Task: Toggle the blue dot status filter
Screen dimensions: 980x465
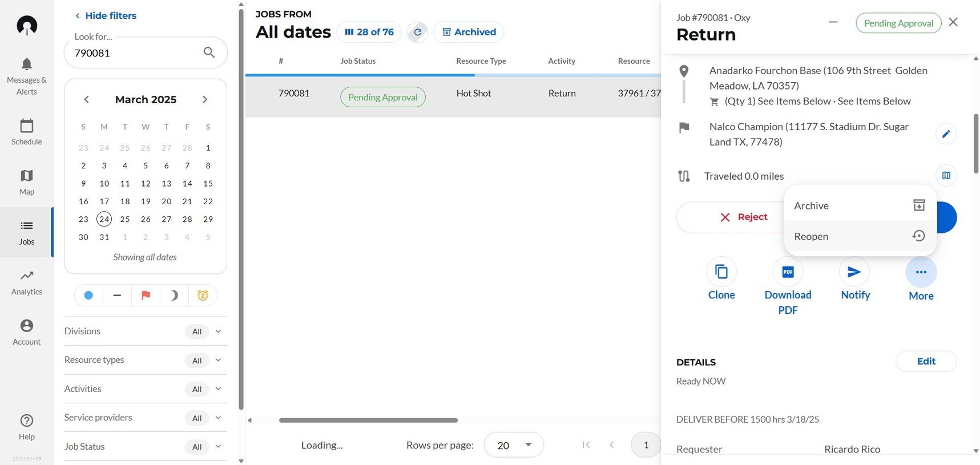Action: (x=88, y=296)
